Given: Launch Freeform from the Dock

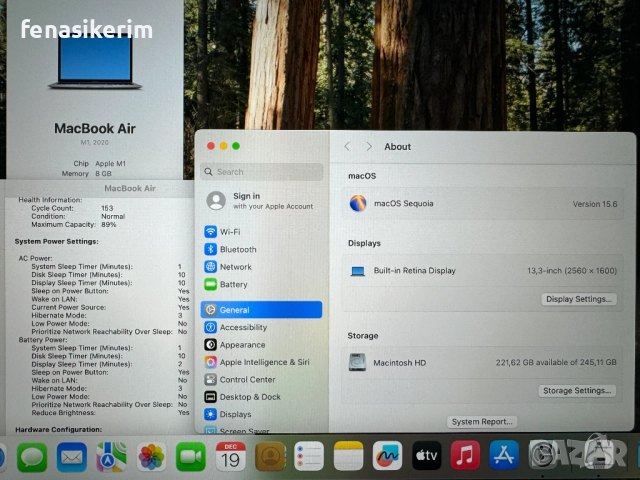Looking at the screenshot, I should click(x=387, y=456).
